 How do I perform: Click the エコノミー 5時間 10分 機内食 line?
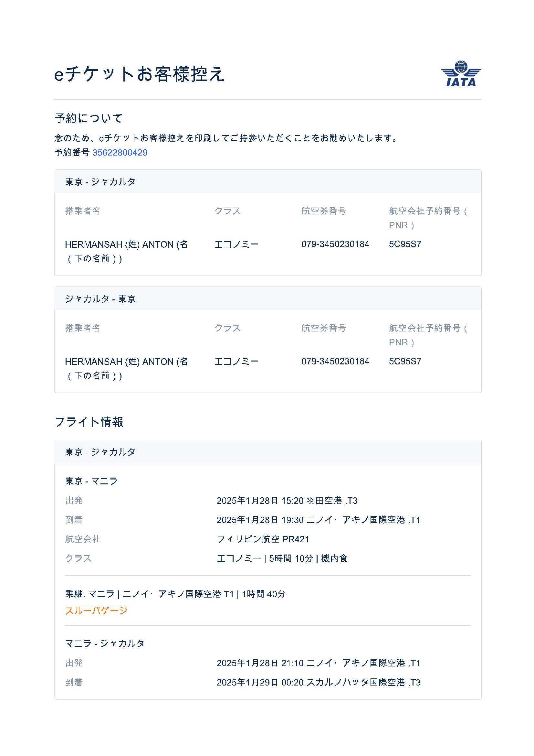pos(282,558)
